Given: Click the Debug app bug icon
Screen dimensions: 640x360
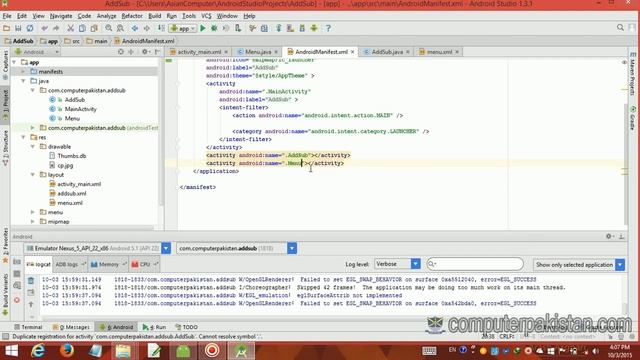Looking at the screenshot, I should pyautogui.click(x=214, y=28).
